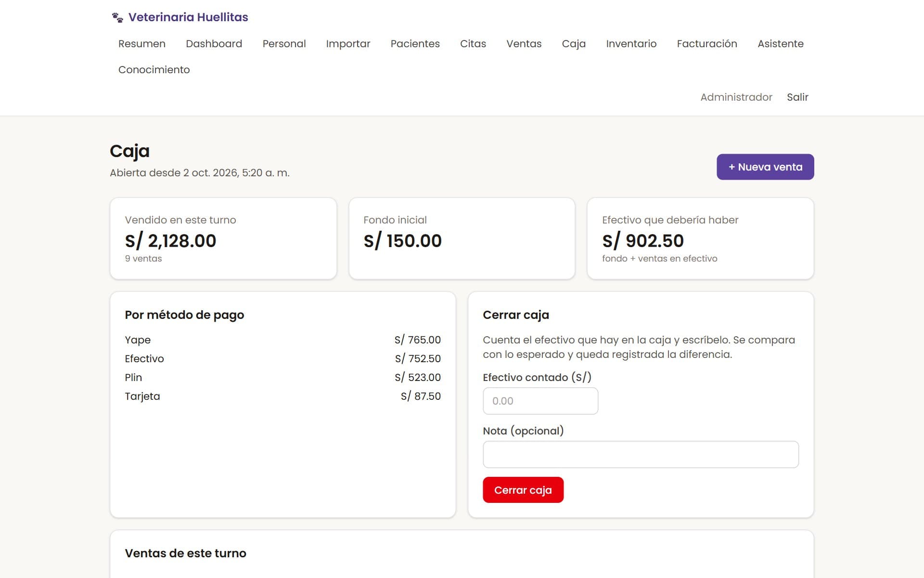Click the Administrador user label

tap(736, 97)
